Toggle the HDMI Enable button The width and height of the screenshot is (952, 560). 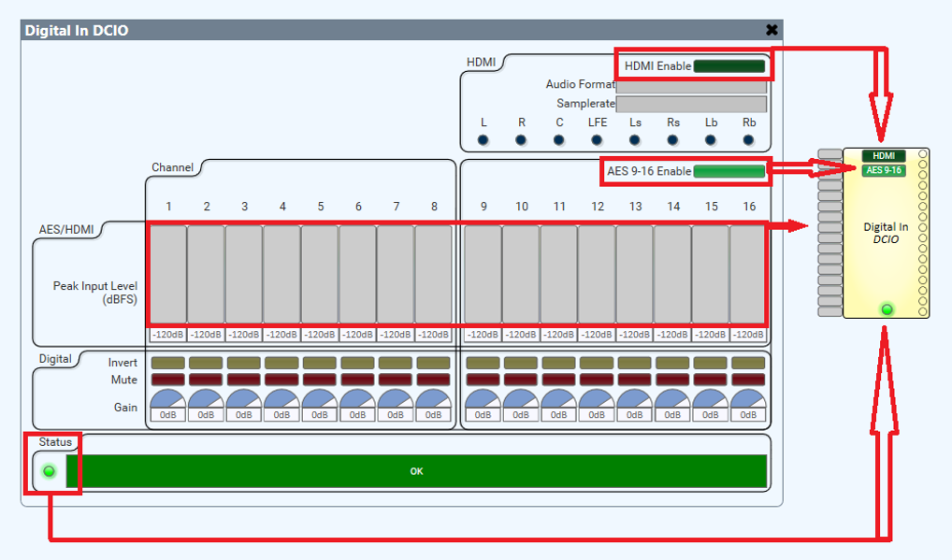pyautogui.click(x=729, y=66)
